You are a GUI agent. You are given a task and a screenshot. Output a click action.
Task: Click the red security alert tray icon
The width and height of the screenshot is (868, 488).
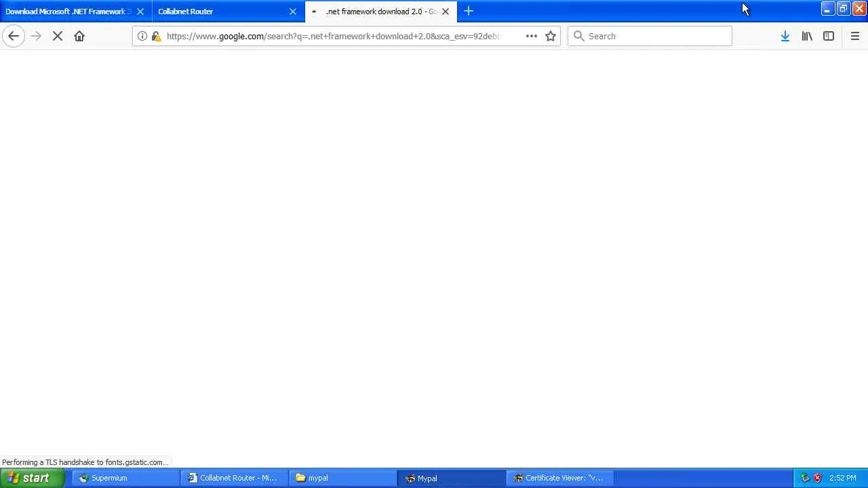(817, 478)
